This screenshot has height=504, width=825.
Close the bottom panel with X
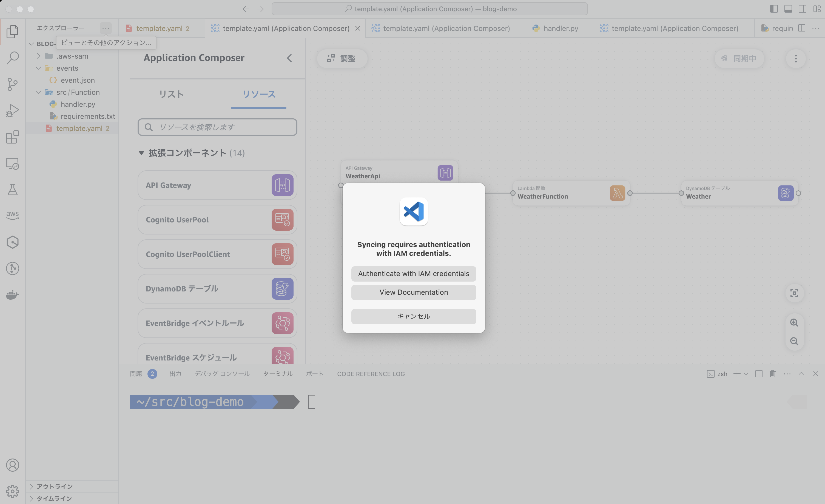click(815, 374)
